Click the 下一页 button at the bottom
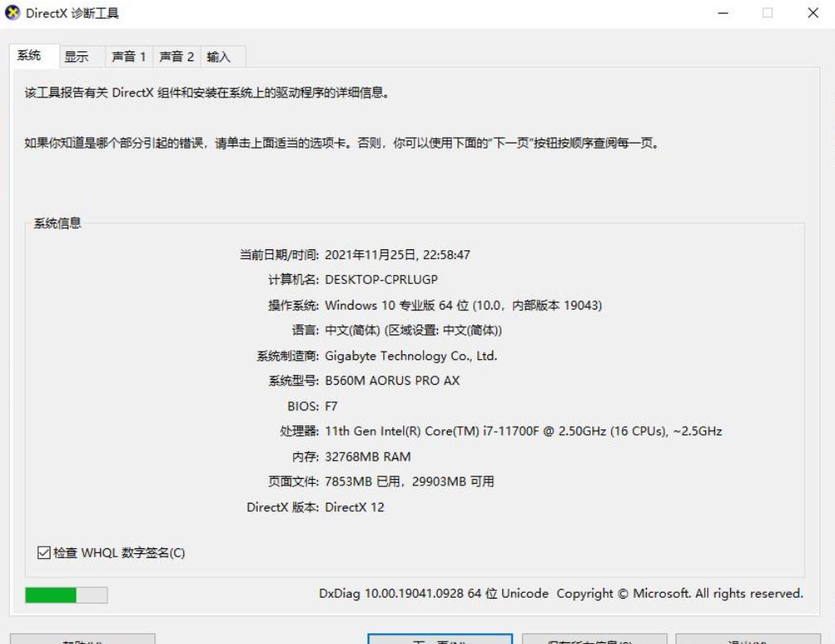Image resolution: width=835 pixels, height=644 pixels. 440,639
